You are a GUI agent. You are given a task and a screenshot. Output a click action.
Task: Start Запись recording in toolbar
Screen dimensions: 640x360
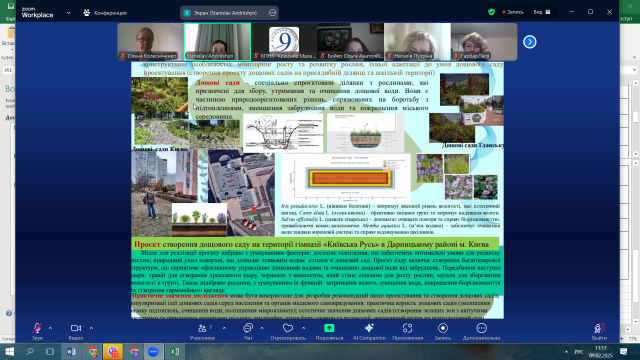443,328
